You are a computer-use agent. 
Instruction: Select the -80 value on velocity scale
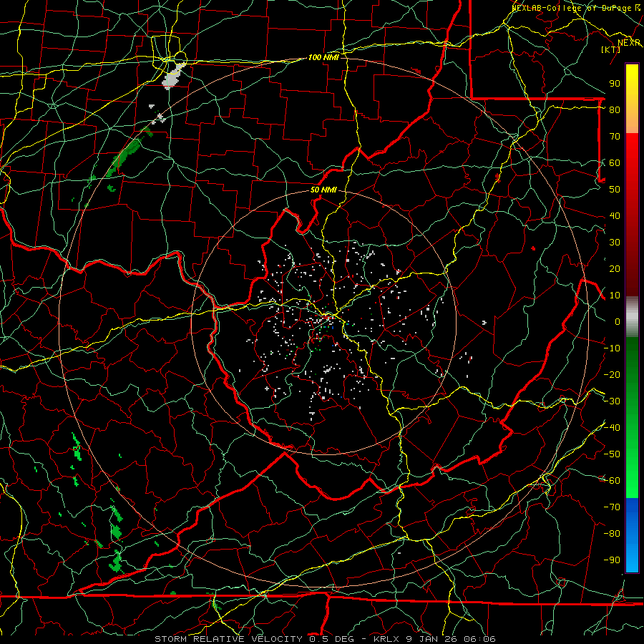click(612, 534)
